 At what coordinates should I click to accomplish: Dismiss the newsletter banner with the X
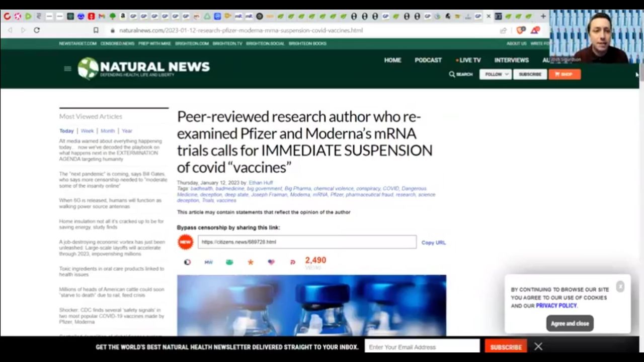[538, 346]
